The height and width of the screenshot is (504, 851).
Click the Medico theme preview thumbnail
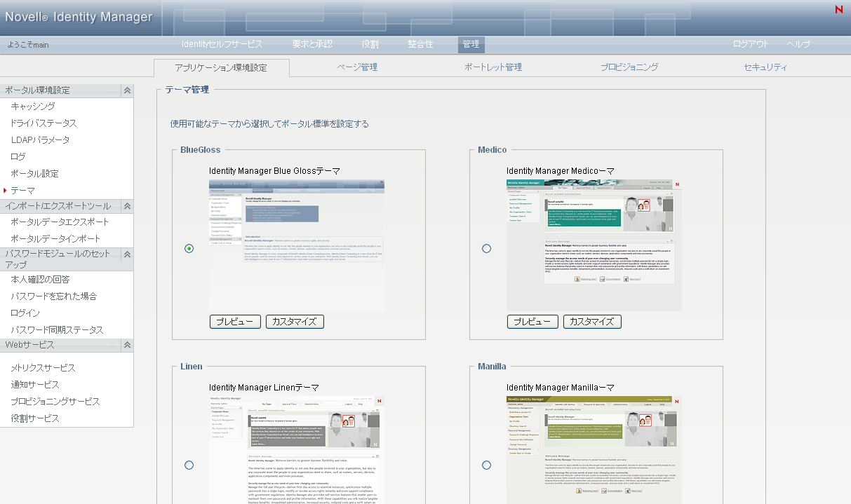tap(594, 245)
